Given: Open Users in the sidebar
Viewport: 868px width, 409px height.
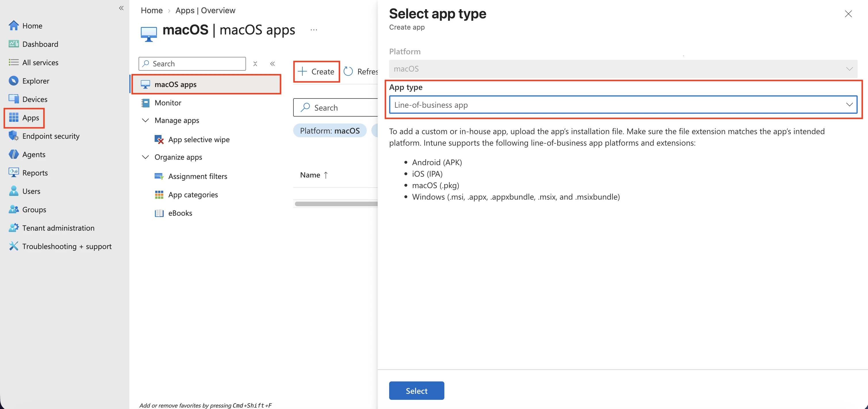Looking at the screenshot, I should click(25, 191).
